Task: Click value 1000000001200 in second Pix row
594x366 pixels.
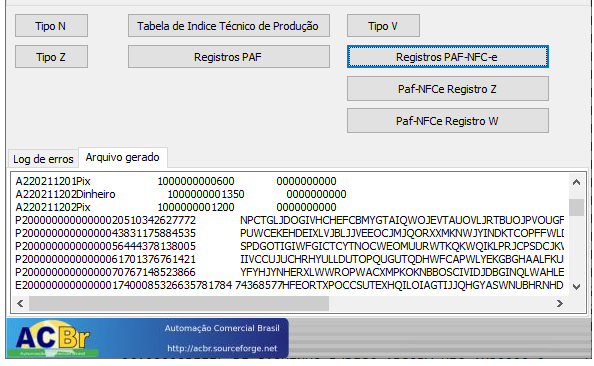Action: coord(196,208)
